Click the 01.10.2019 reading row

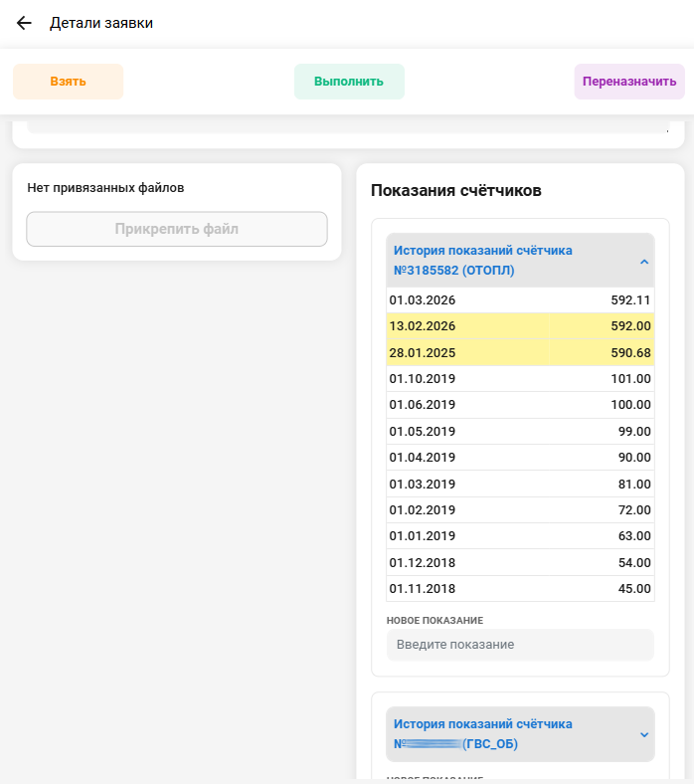(x=520, y=379)
